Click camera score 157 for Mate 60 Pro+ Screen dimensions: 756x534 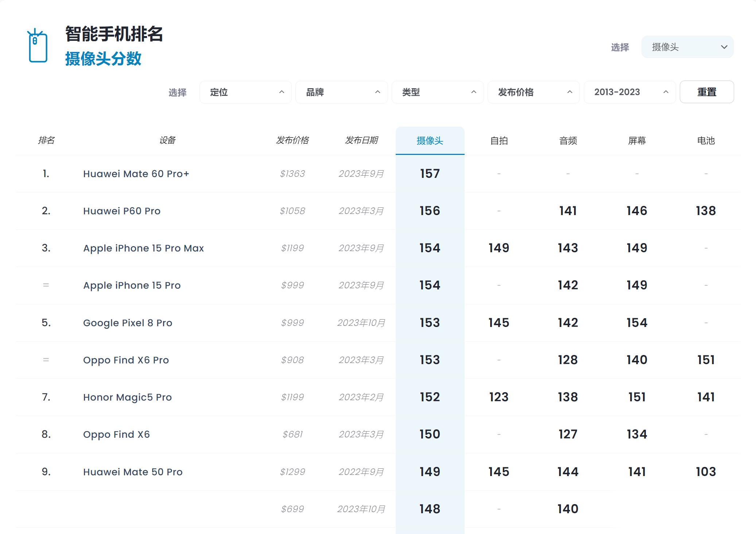click(x=430, y=174)
